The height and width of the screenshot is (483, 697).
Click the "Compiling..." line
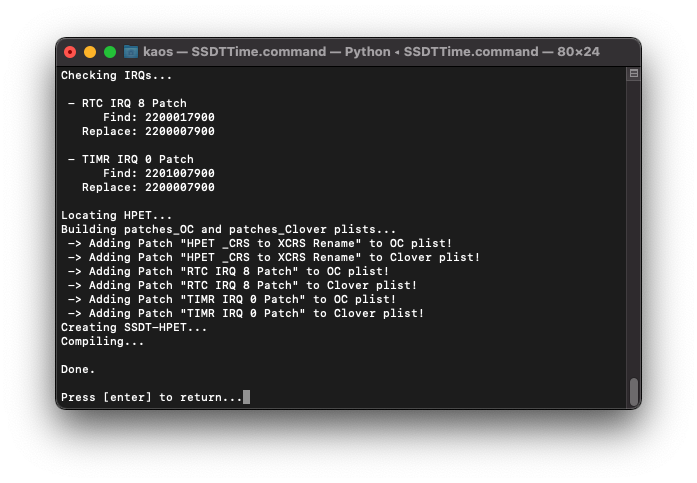pos(102,341)
